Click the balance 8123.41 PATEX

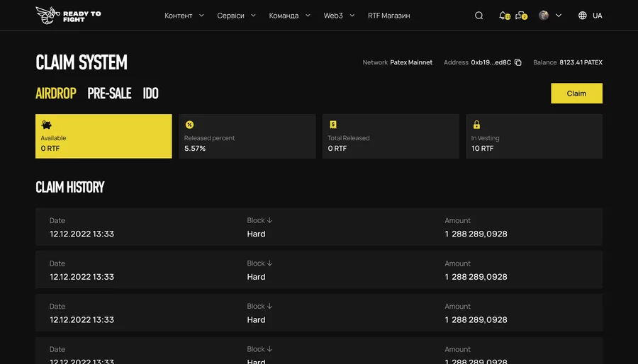tap(581, 62)
